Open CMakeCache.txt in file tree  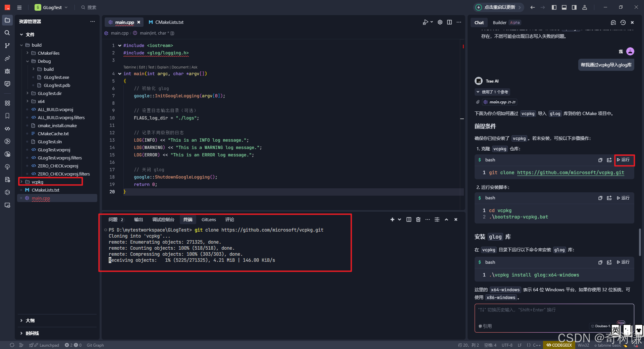(x=53, y=134)
